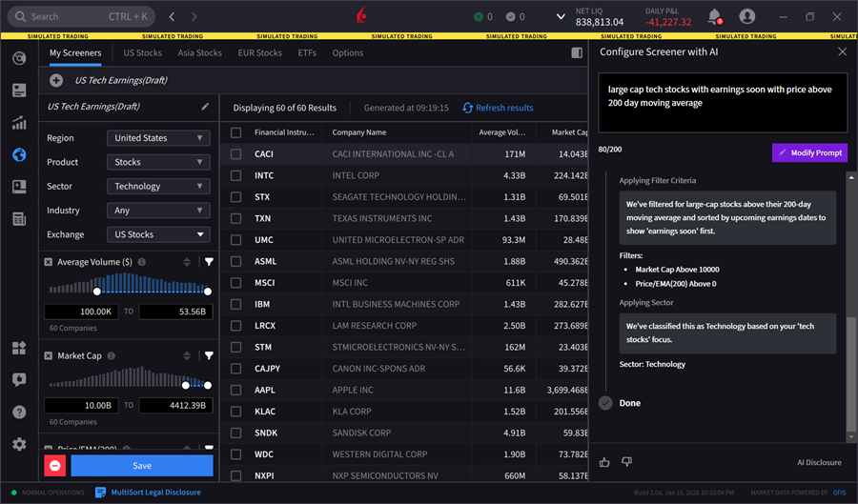858x504 pixels.
Task: Toggle the select-all checkbox in table header
Action: coord(235,132)
